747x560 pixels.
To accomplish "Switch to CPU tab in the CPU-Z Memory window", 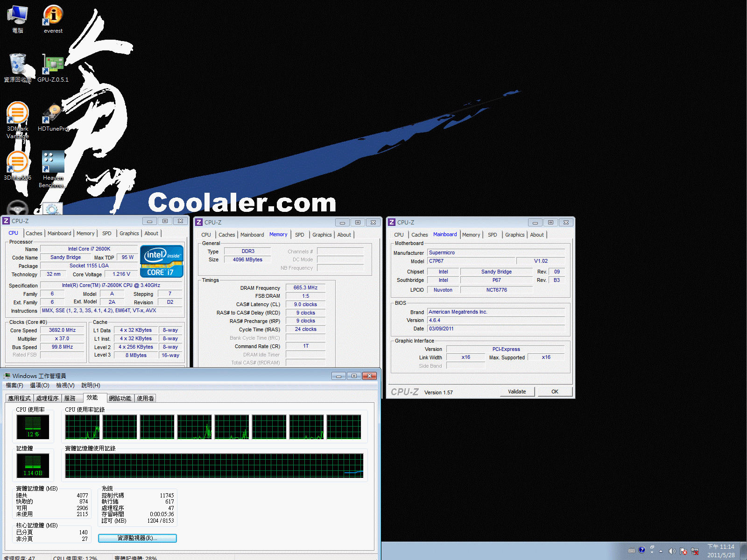I will coord(206,235).
